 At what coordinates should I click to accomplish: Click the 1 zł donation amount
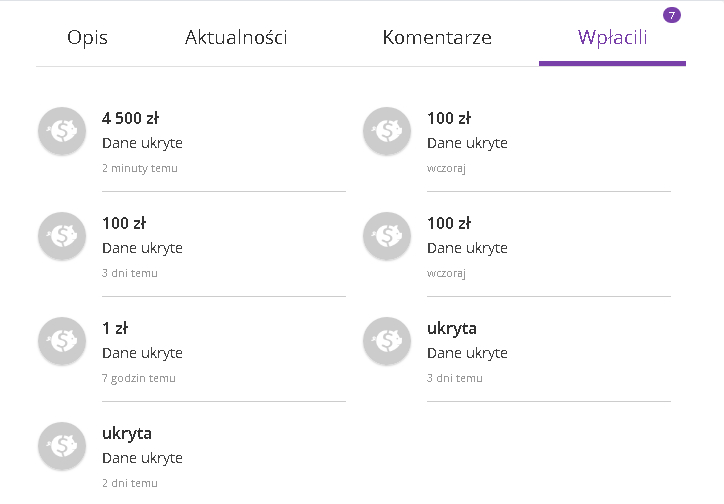[x=115, y=328]
